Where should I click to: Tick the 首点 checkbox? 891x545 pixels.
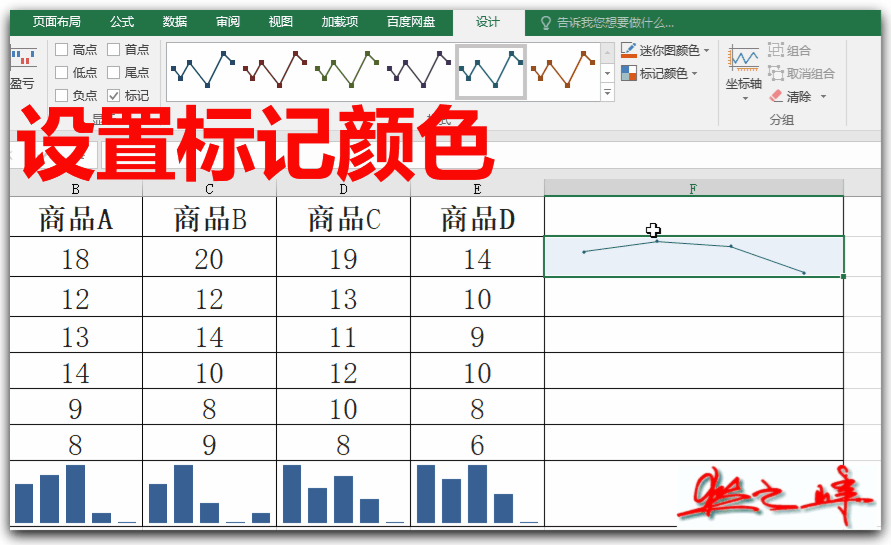(114, 50)
